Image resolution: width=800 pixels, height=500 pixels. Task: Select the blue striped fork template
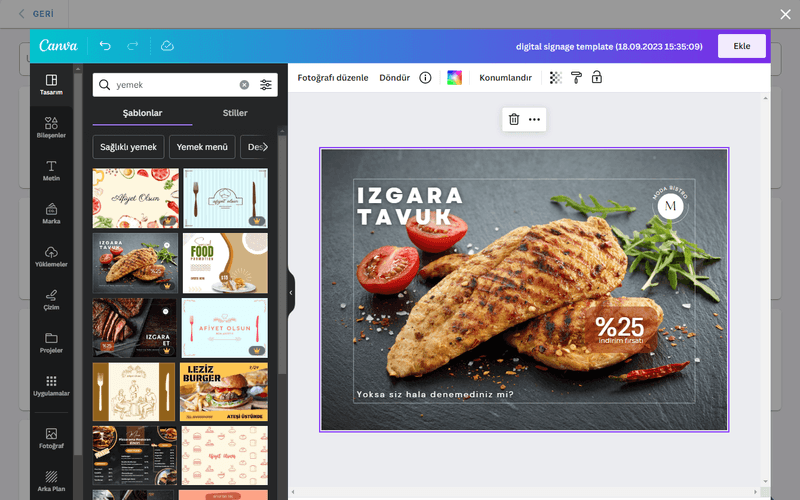(x=225, y=198)
